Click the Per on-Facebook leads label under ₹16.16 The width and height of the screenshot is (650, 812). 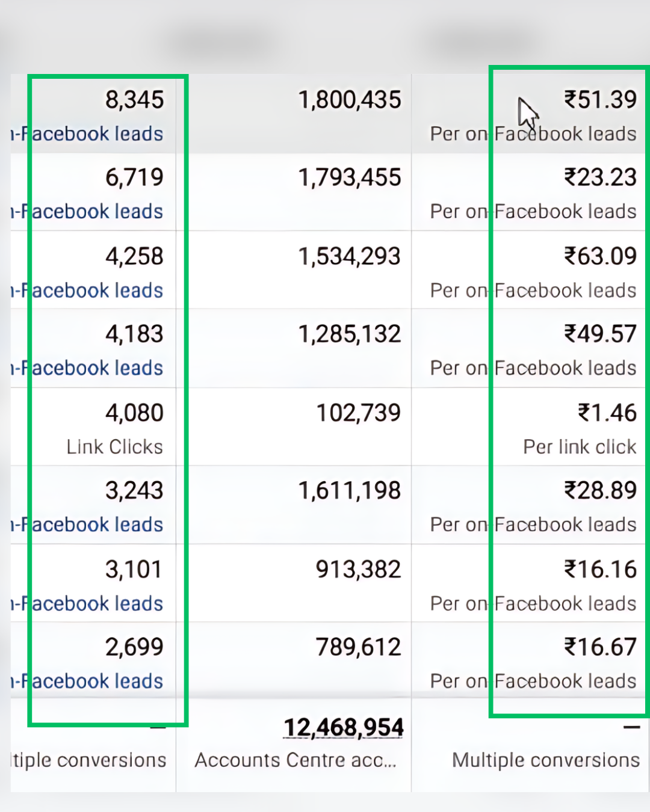point(533,603)
